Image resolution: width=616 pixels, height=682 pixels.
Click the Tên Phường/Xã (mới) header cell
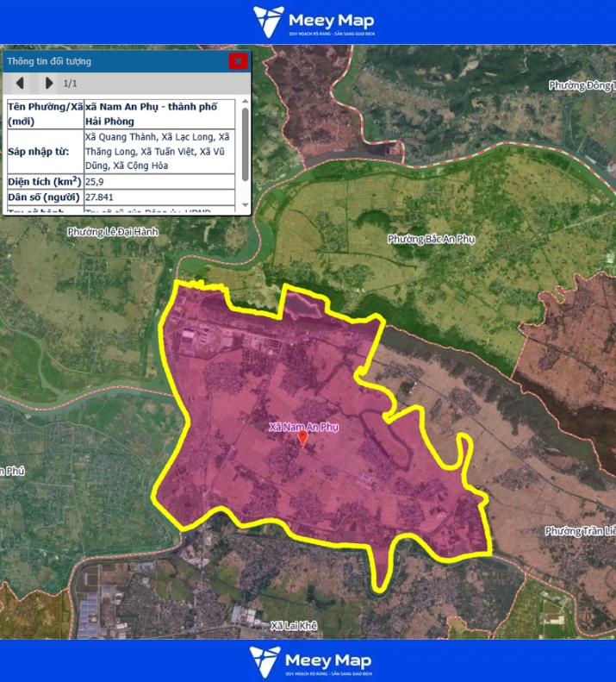(43, 113)
